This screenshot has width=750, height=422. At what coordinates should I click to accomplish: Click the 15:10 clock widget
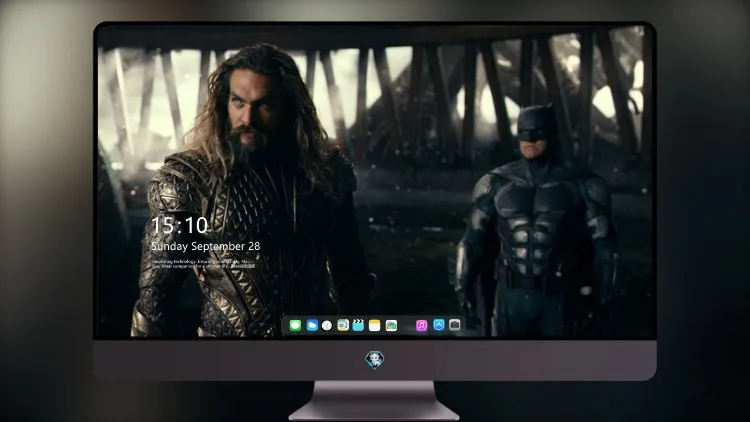[x=179, y=225]
